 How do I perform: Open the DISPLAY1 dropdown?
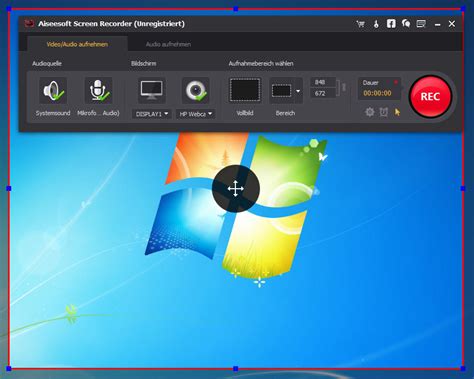[x=152, y=114]
